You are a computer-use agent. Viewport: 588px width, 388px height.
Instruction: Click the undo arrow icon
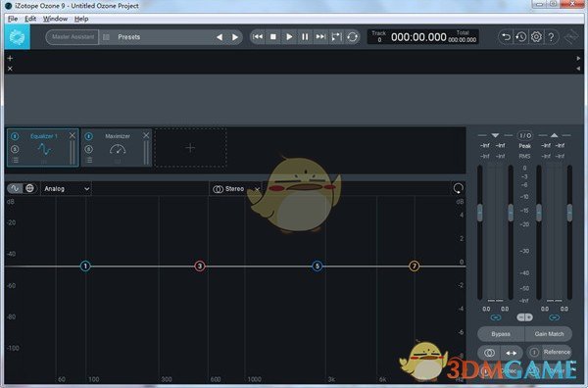point(506,36)
